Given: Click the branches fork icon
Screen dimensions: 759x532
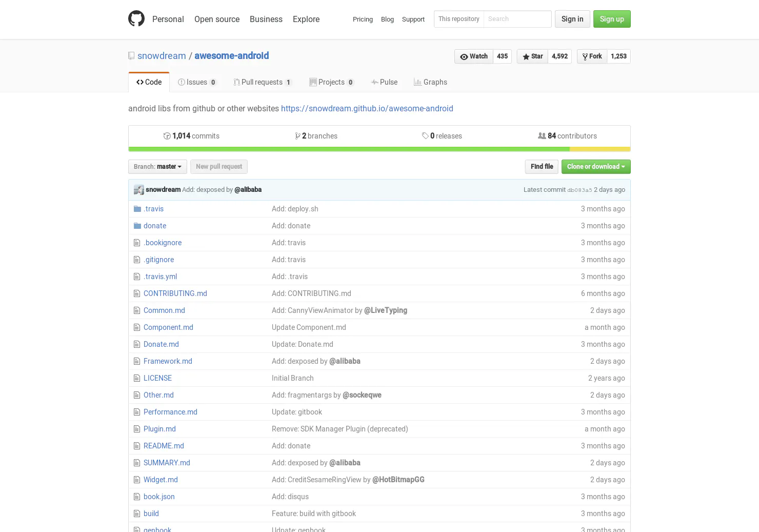Looking at the screenshot, I should point(297,136).
